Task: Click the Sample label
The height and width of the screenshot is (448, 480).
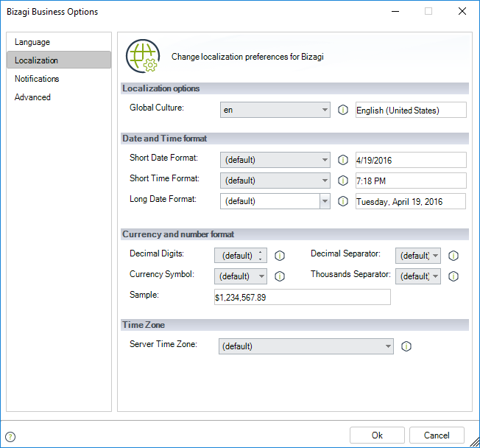Action: pyautogui.click(x=144, y=295)
